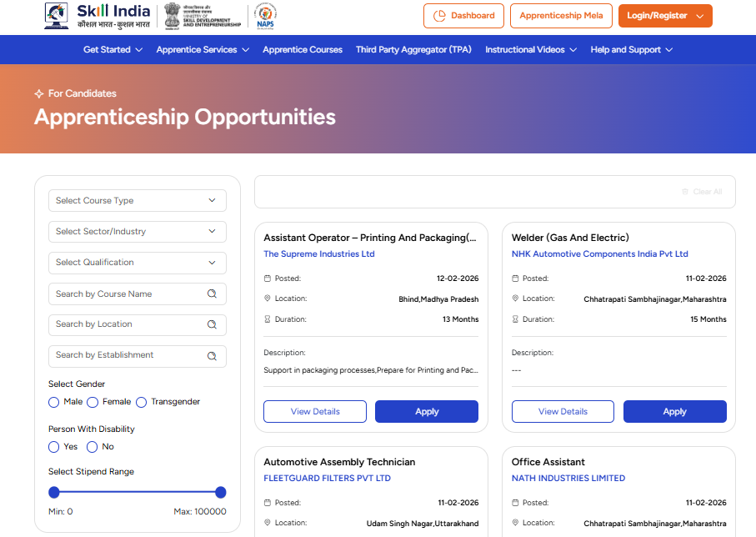756x537 pixels.
Task: Open the Select Qualification dropdown
Action: point(138,263)
